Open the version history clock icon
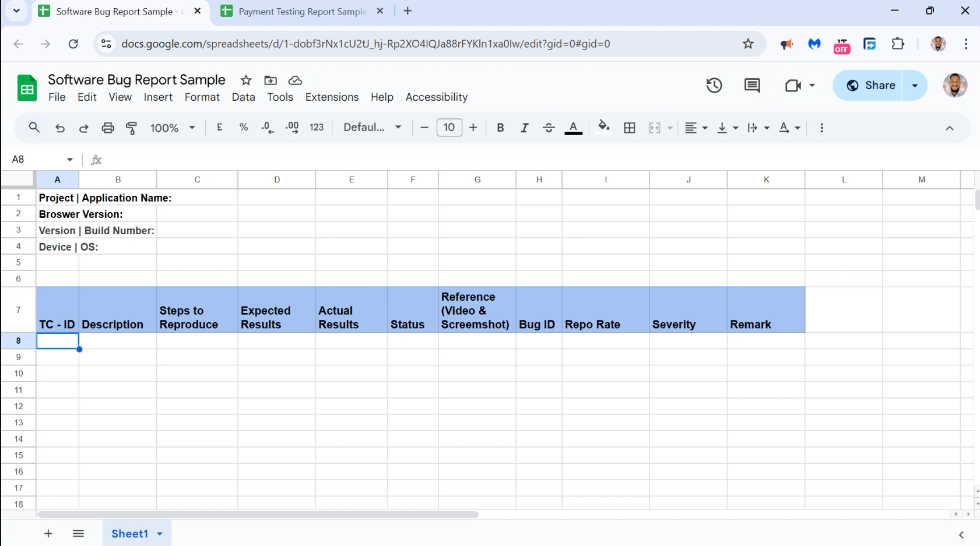 point(714,86)
